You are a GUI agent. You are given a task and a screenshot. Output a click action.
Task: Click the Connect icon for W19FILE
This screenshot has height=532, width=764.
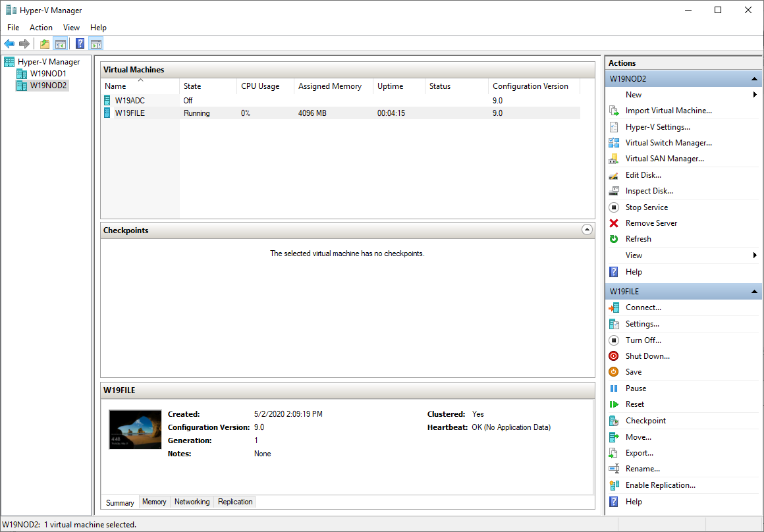pos(614,307)
